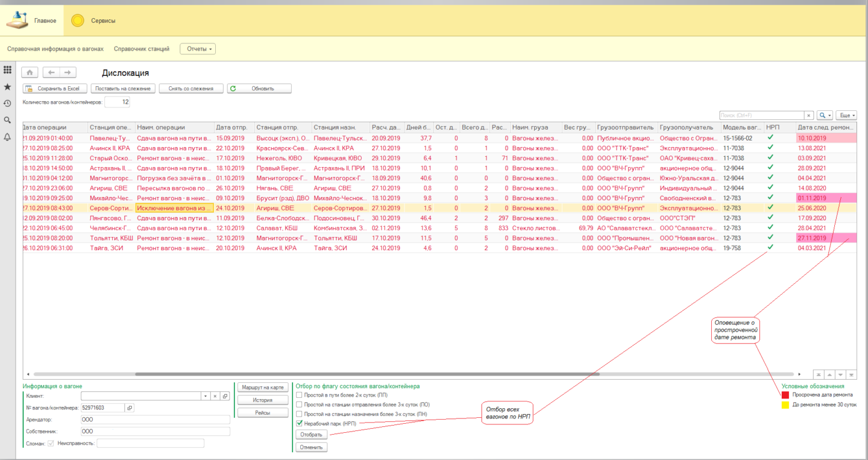The height and width of the screenshot is (460, 868).
Task: Click the Сервисы section icon
Action: click(x=78, y=20)
